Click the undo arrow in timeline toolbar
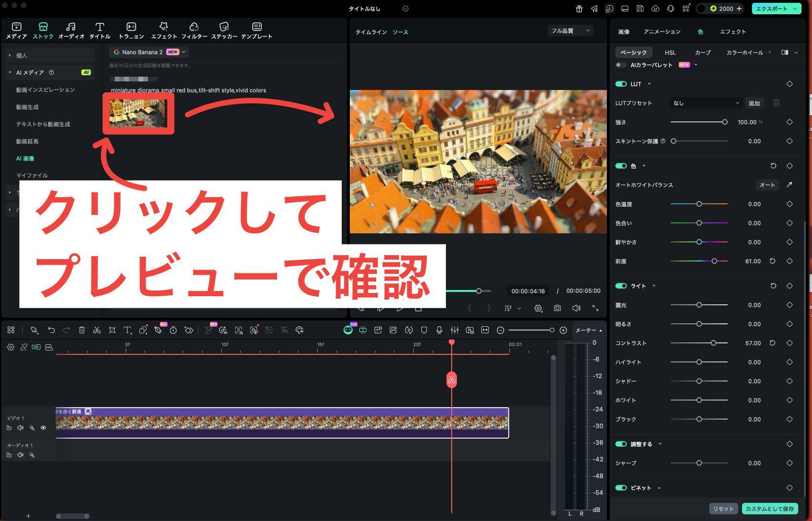This screenshot has height=521, width=812. (51, 330)
